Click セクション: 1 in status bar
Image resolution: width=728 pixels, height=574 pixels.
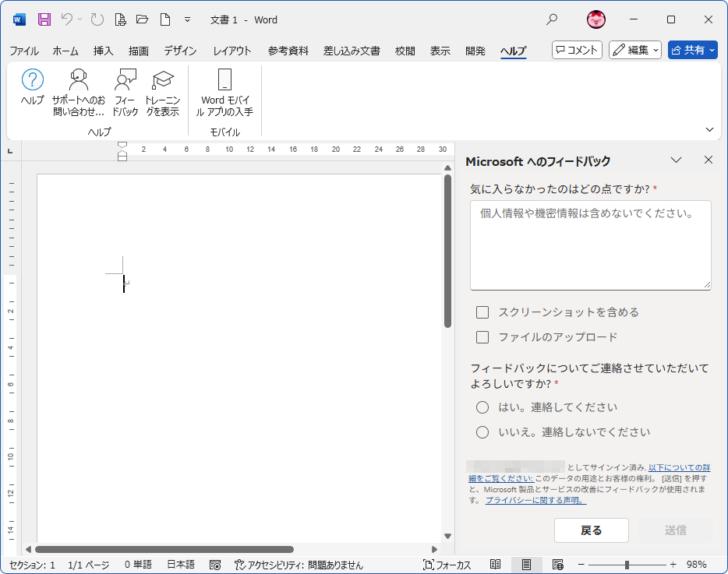(x=32, y=565)
